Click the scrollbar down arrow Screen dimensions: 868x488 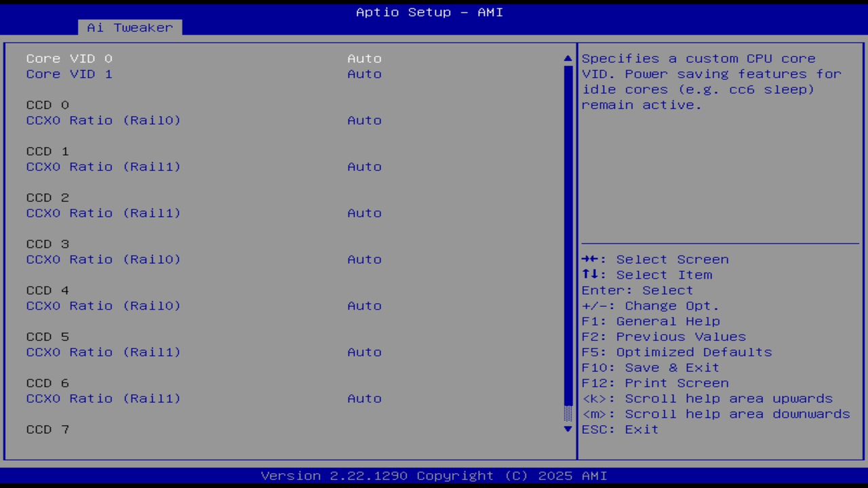point(567,429)
